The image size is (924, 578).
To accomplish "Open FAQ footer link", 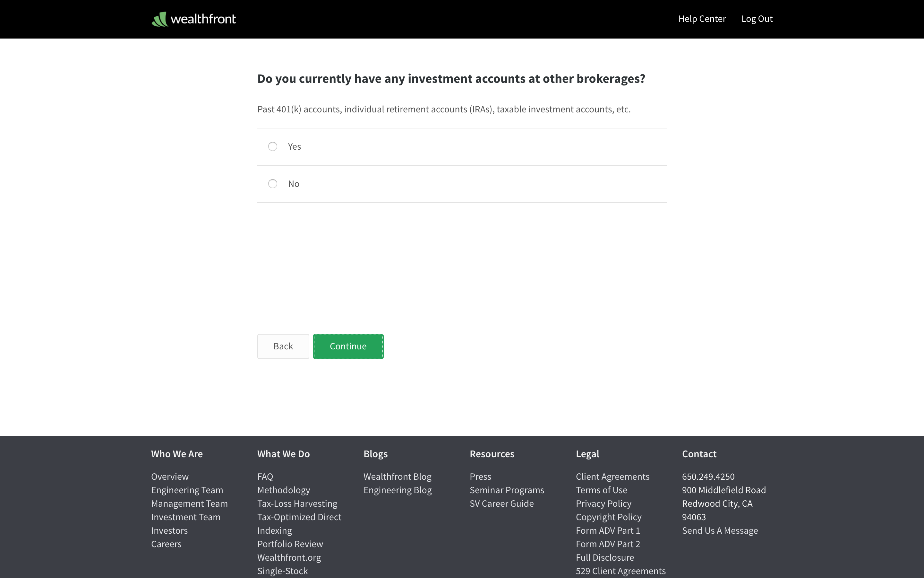I will pyautogui.click(x=265, y=476).
